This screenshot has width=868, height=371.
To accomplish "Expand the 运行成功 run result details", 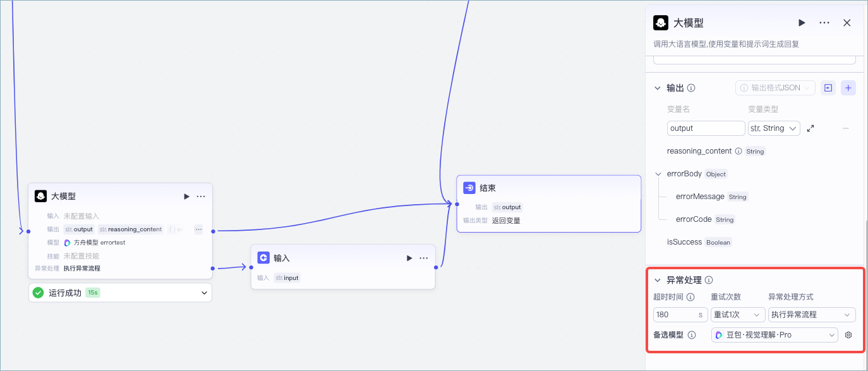I will pyautogui.click(x=204, y=293).
